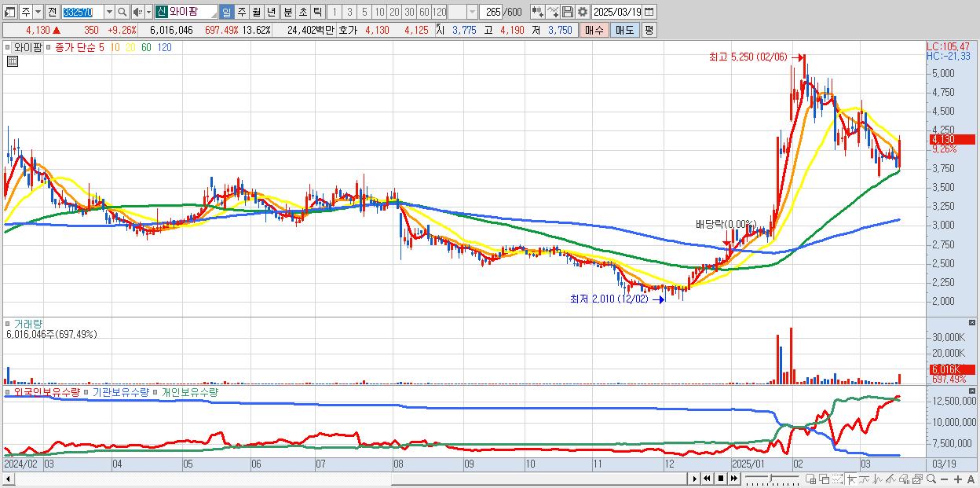
Task: Click the add-chart-pane icon next to slider
Action: 810,479
